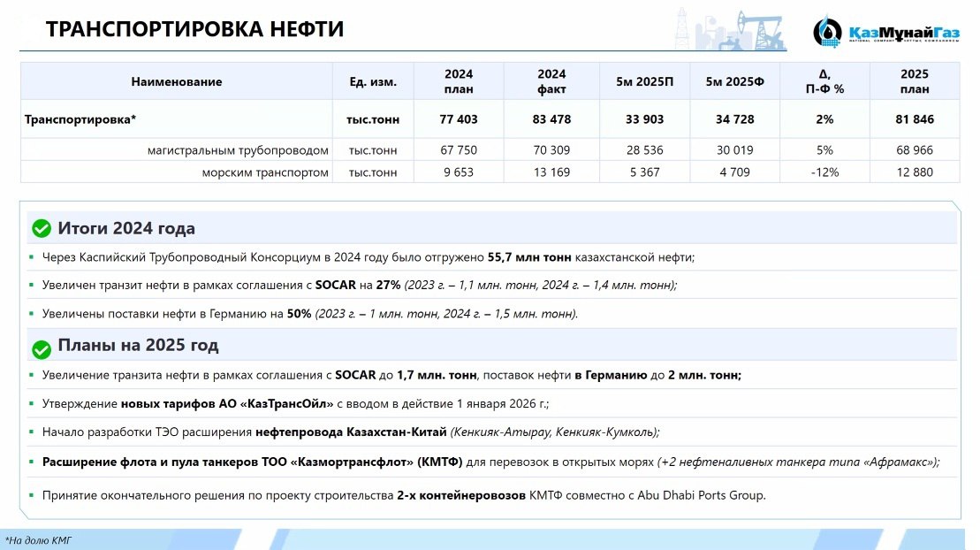
Task: Click the новых тарифов АО «КазТрансОйл» bullet
Action: 295,404
